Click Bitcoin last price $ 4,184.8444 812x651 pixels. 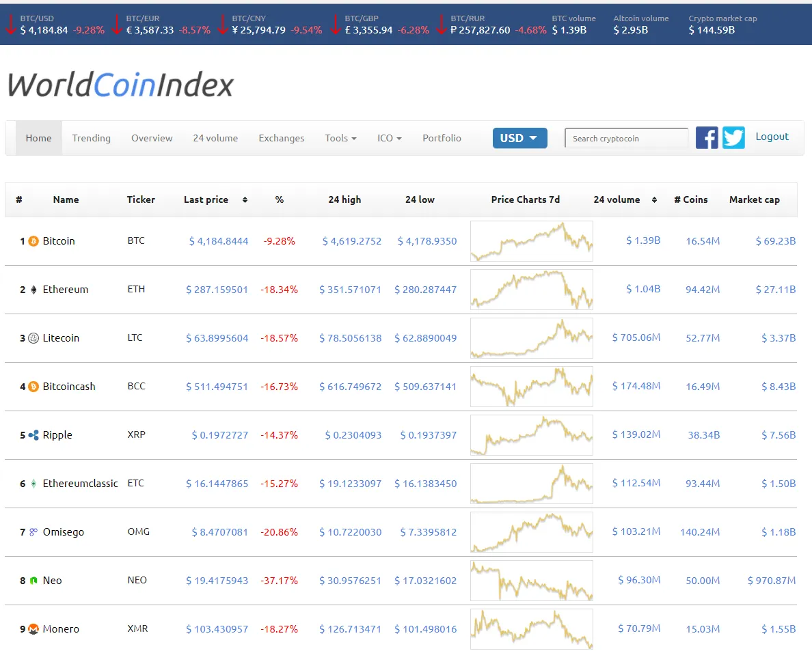[x=219, y=241]
